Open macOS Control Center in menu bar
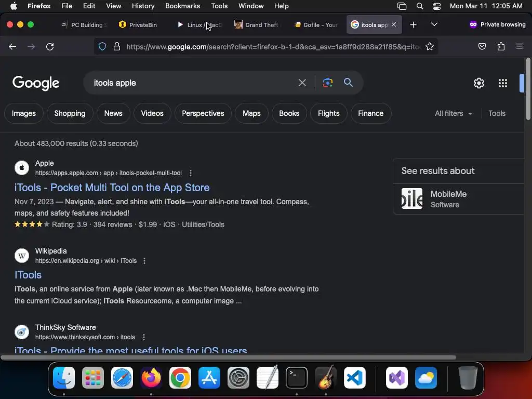This screenshot has width=532, height=399. point(437,6)
